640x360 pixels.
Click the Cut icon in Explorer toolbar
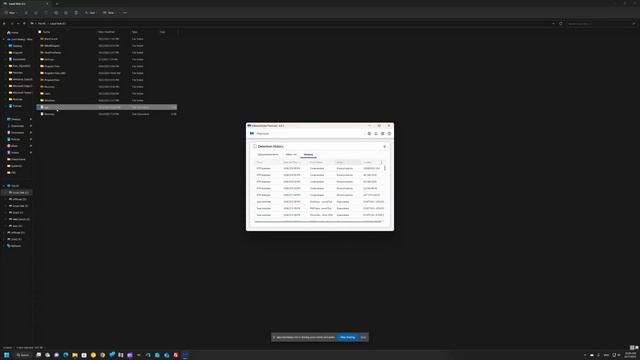tap(26, 13)
